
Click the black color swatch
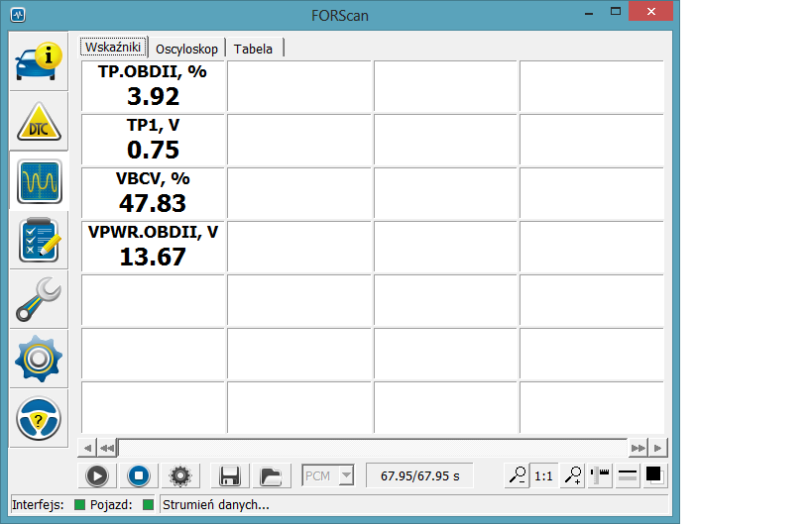click(653, 475)
